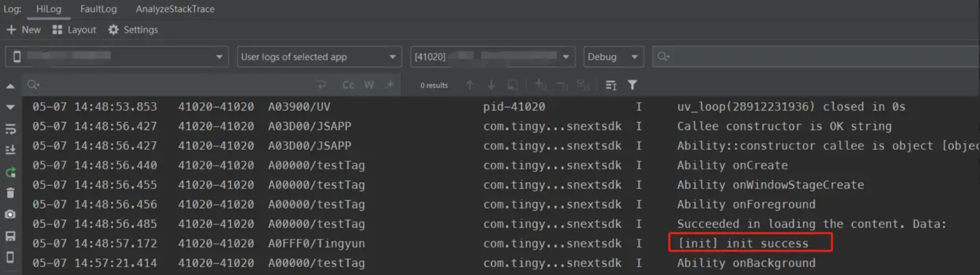Image resolution: width=980 pixels, height=275 pixels.
Task: Open log Settings
Action: (x=133, y=30)
